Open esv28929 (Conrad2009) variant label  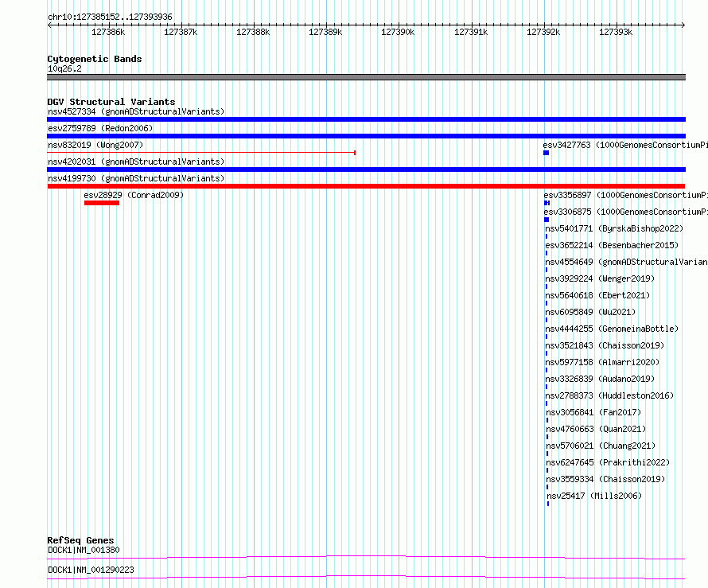[134, 195]
